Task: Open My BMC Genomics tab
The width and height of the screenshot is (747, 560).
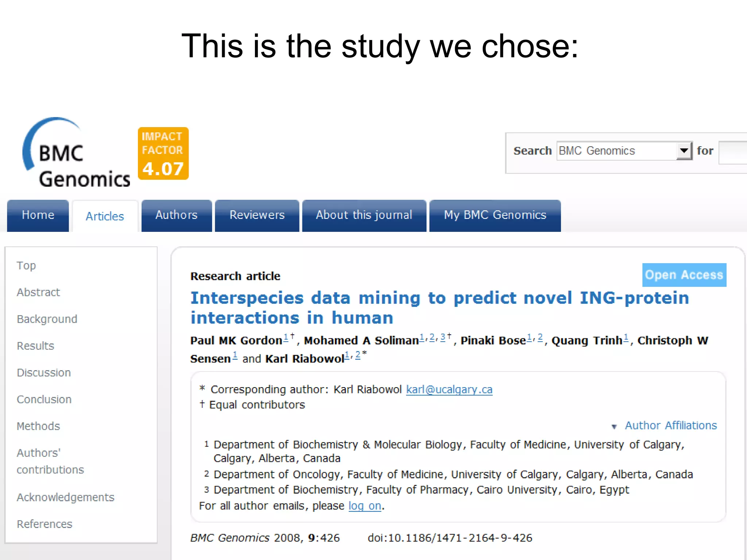Action: (x=495, y=215)
